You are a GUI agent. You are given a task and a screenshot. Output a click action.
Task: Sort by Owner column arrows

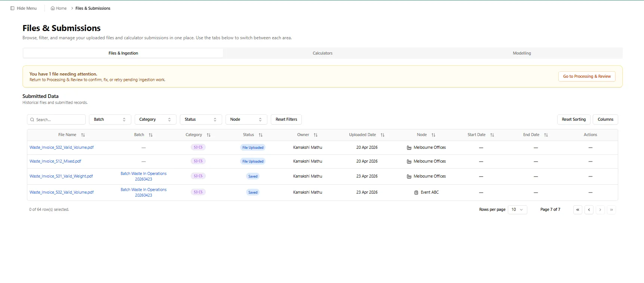point(316,135)
